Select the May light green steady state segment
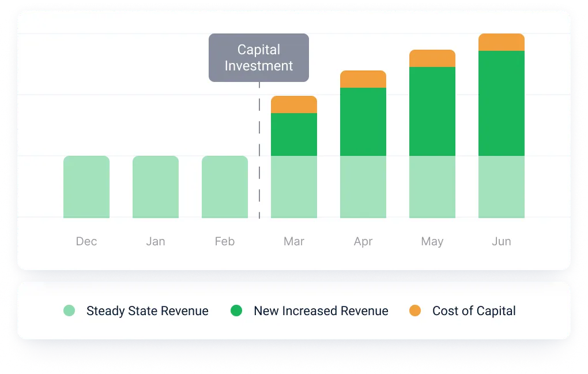Screen dimensions: 588x374 pos(432,187)
